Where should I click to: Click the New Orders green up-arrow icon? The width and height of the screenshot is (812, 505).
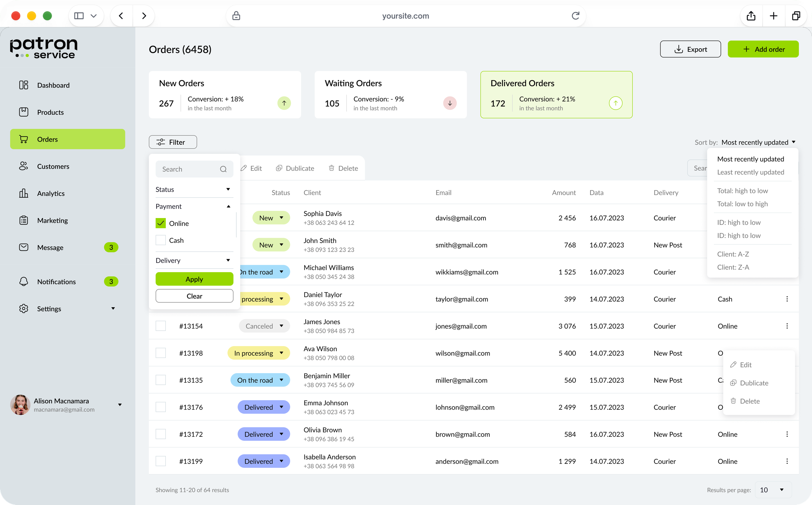pyautogui.click(x=284, y=103)
